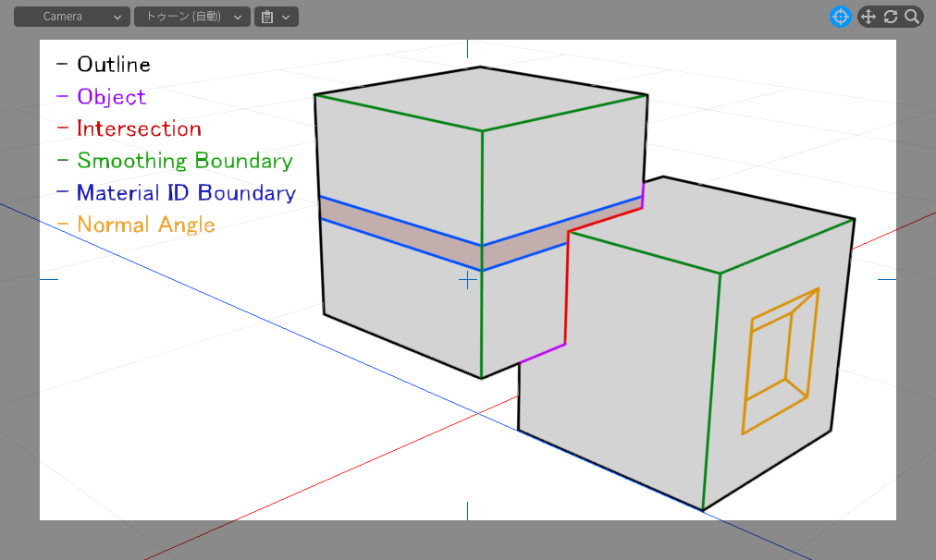The width and height of the screenshot is (936, 560).
Task: Click the viewport center crosshair marker
Action: [x=468, y=279]
